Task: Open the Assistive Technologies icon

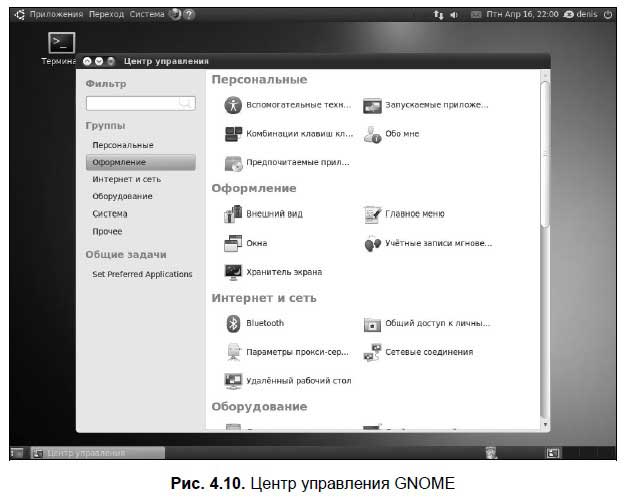Action: coord(233,105)
